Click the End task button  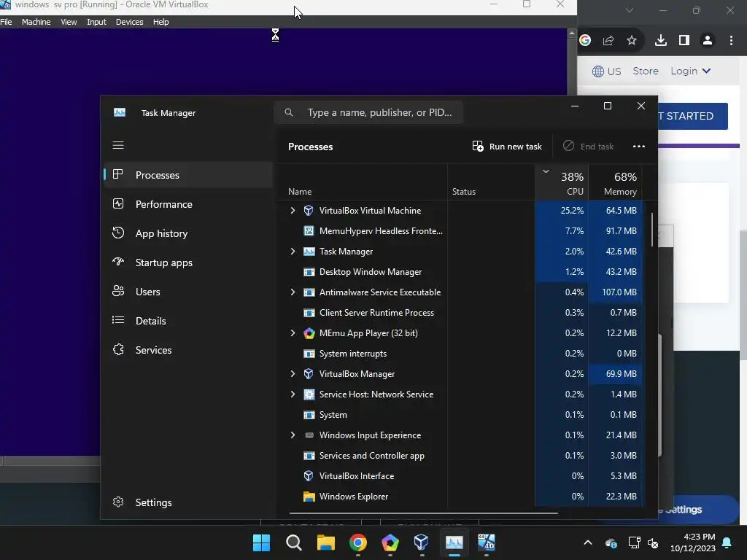(x=588, y=146)
